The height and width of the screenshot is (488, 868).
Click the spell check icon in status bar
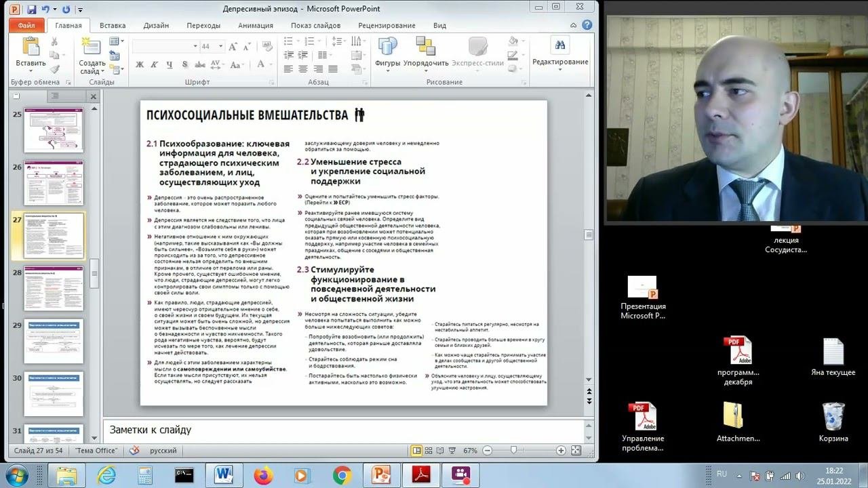pos(134,451)
